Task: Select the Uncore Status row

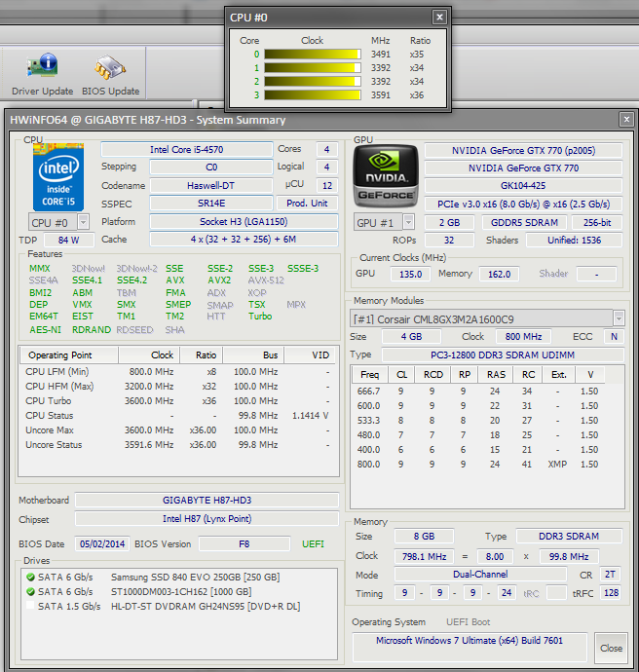Action: tap(178, 444)
